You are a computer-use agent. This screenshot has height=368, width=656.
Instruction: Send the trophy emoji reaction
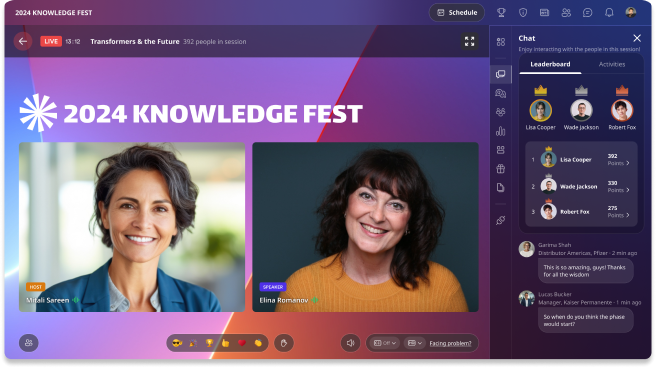click(209, 343)
